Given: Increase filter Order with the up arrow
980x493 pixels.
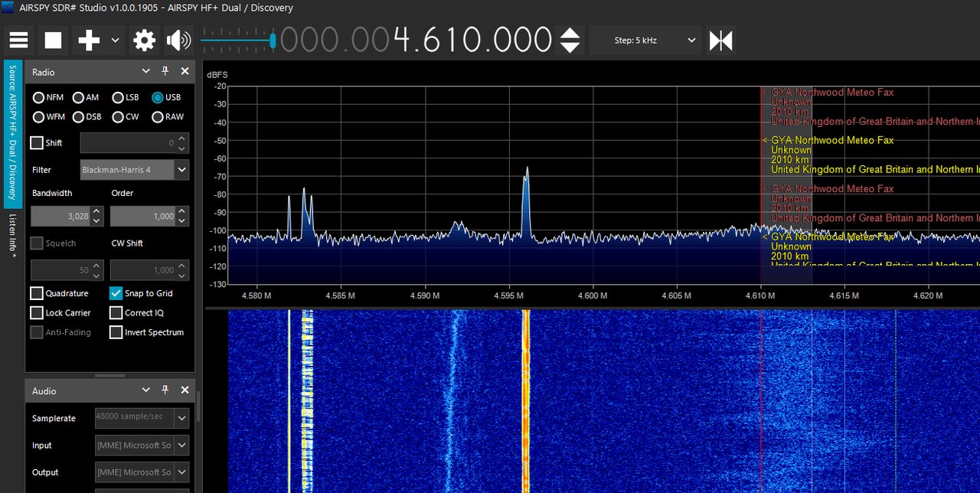Looking at the screenshot, I should pyautogui.click(x=182, y=211).
